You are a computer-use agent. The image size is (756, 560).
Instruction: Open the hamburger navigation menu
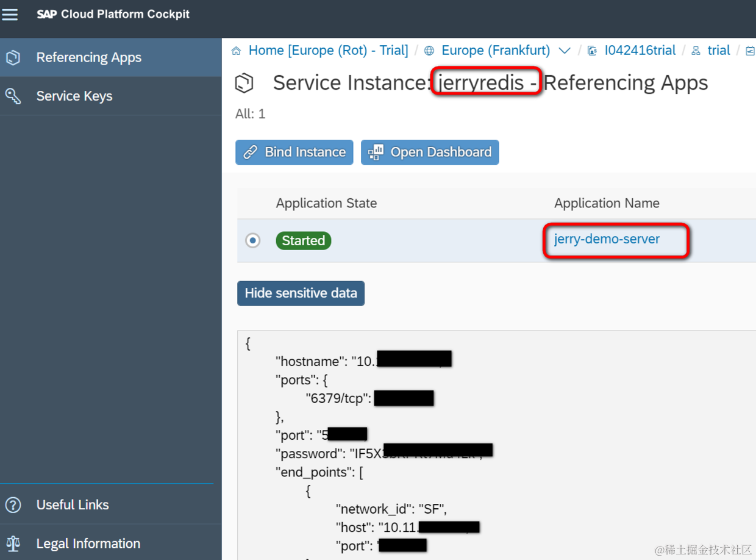point(10,14)
